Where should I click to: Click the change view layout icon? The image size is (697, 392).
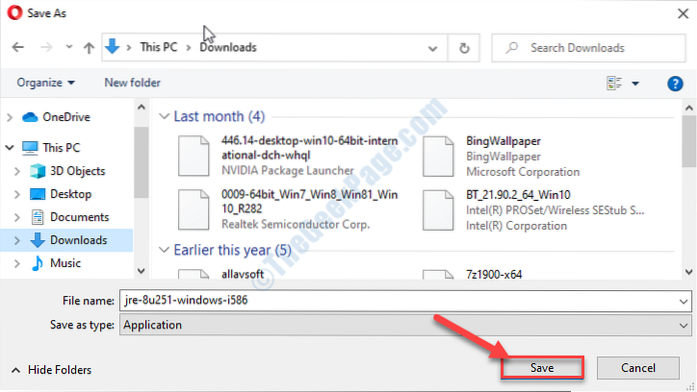[614, 83]
